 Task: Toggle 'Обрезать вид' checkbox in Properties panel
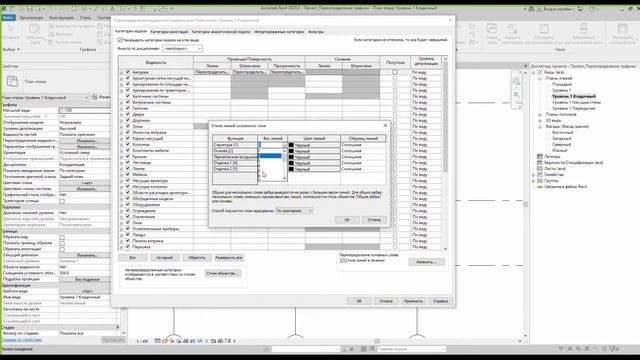coord(62,237)
